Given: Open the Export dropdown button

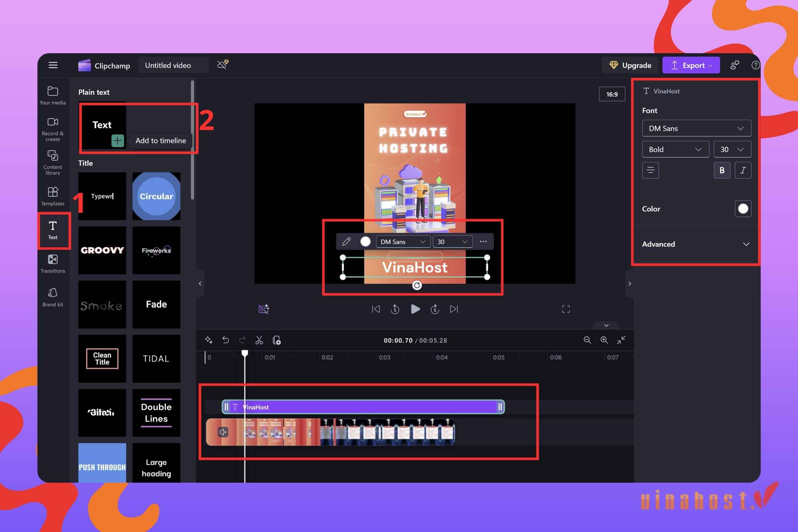Looking at the screenshot, I should click(691, 65).
